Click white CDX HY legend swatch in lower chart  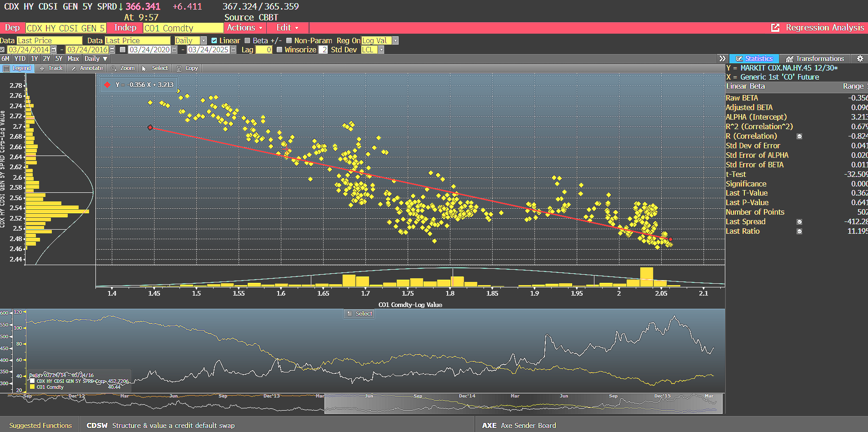pos(32,381)
